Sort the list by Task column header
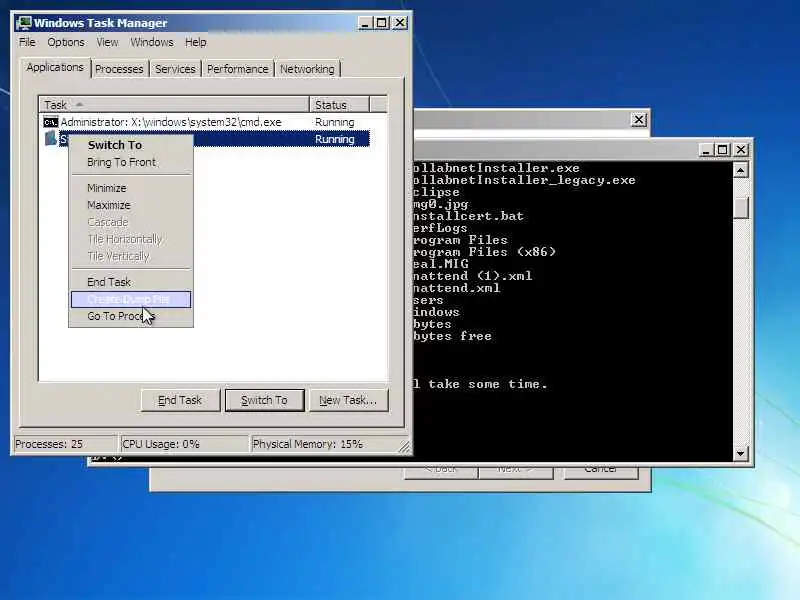800x600 pixels. (x=174, y=105)
